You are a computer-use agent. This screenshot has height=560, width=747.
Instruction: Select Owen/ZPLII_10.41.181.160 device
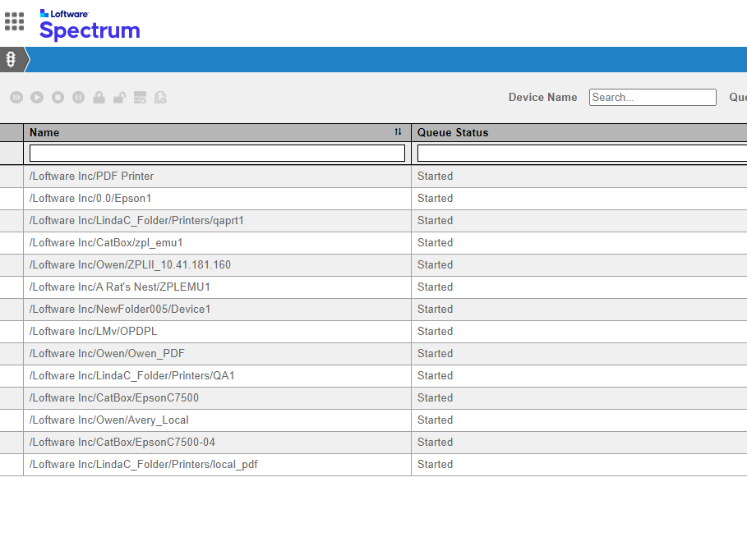[130, 264]
